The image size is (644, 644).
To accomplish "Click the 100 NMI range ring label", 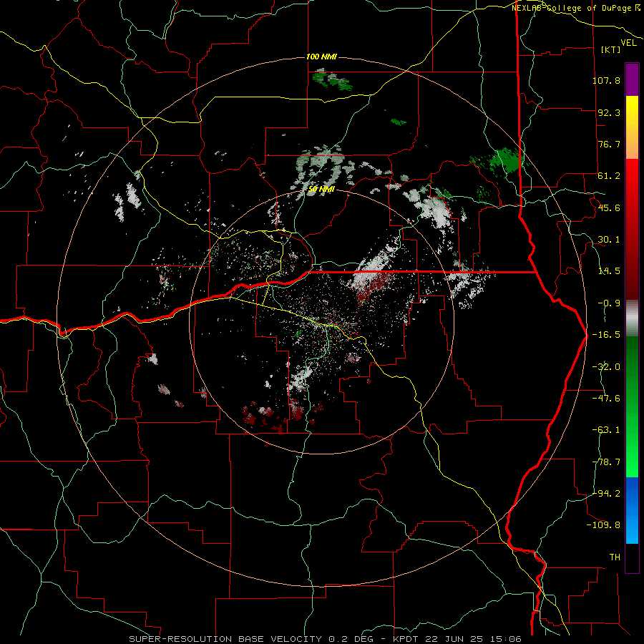I will tap(321, 57).
